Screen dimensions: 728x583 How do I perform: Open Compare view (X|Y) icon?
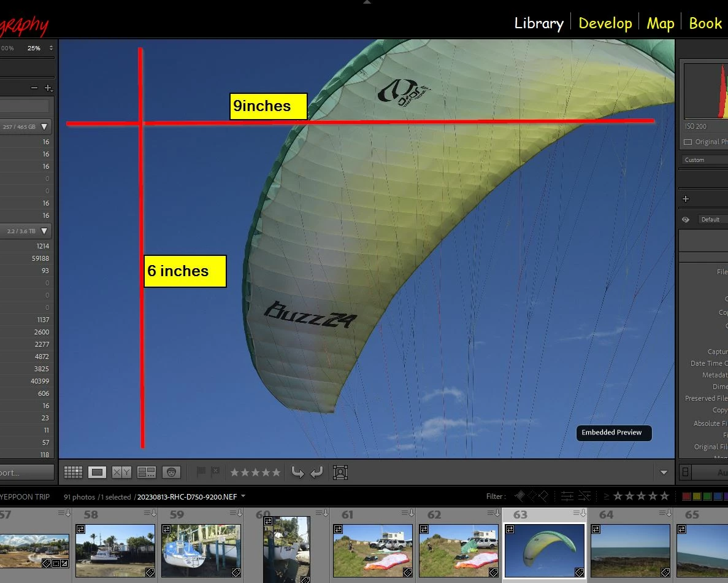click(121, 473)
